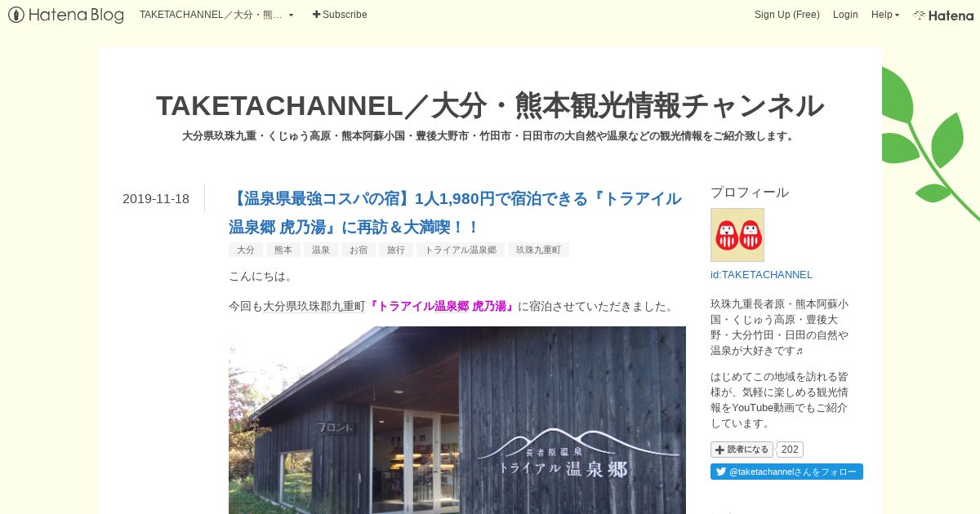Viewport: 980px width, 514px height.
Task: Click the 読者になる button
Action: [742, 450]
